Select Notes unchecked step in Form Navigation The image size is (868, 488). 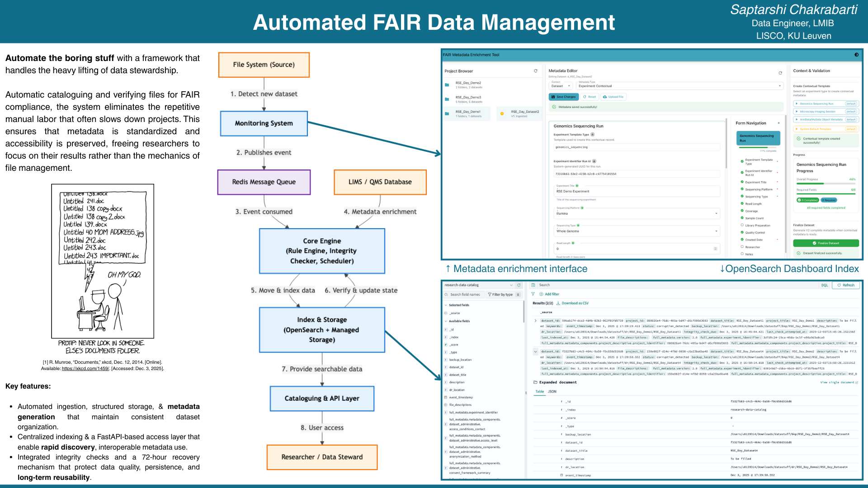click(x=749, y=254)
